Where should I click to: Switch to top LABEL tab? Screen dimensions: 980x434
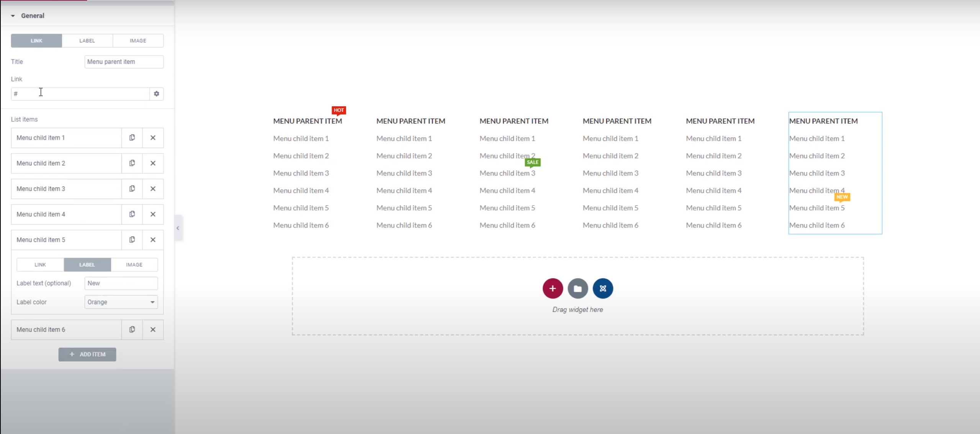point(87,41)
